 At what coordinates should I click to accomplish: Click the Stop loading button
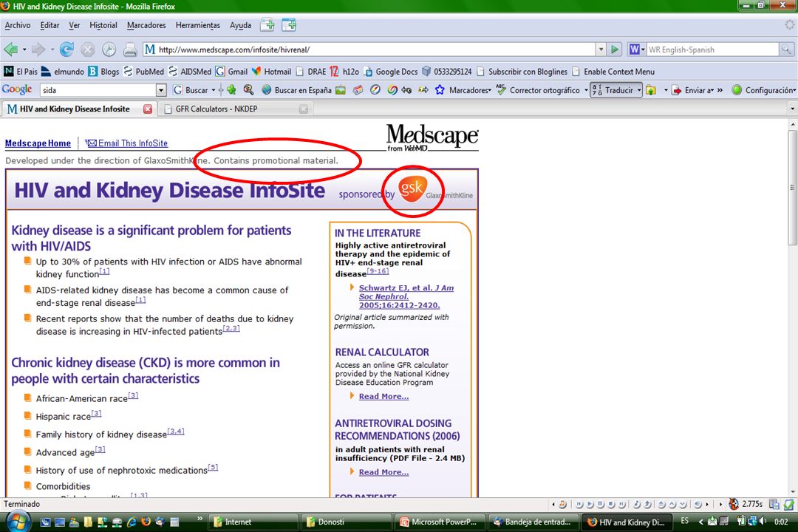(87, 50)
